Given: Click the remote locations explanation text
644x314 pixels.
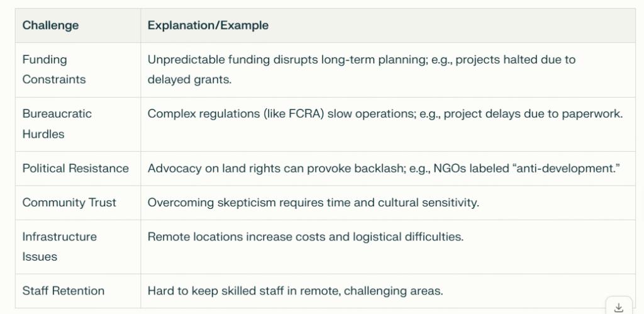Looking at the screenshot, I should (306, 237).
